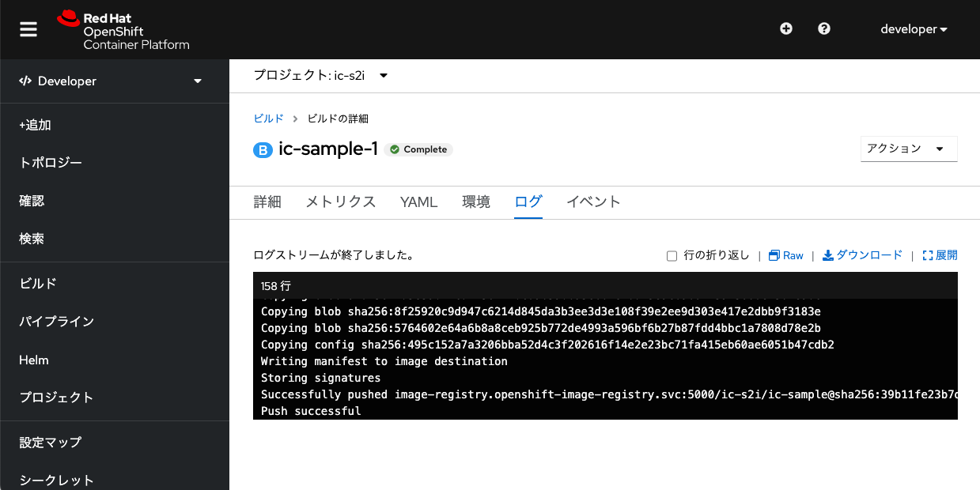Open the help question mark icon
The height and width of the screenshot is (490, 980).
click(824, 28)
